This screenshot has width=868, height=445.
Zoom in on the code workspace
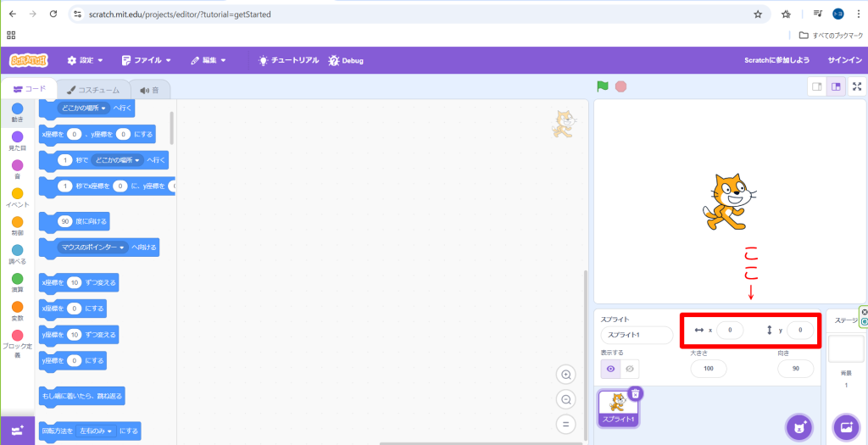(x=565, y=375)
